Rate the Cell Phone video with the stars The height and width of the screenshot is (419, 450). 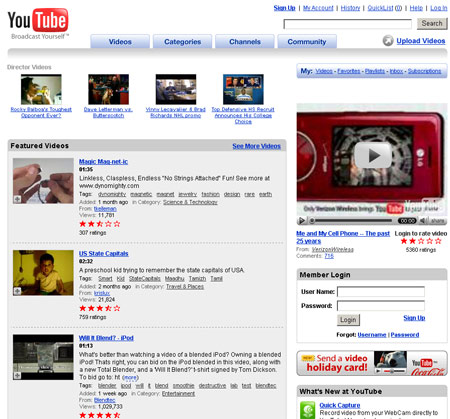(421, 241)
